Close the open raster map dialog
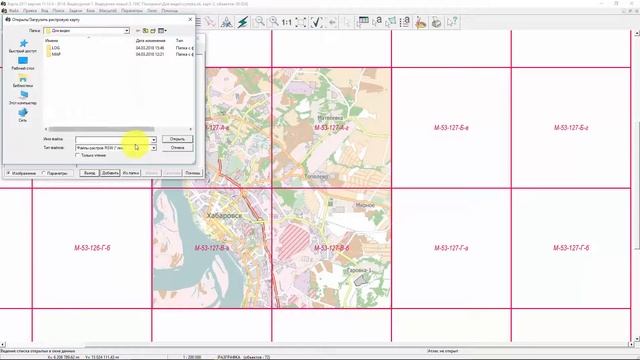This screenshot has height=360, width=640. tap(190, 19)
